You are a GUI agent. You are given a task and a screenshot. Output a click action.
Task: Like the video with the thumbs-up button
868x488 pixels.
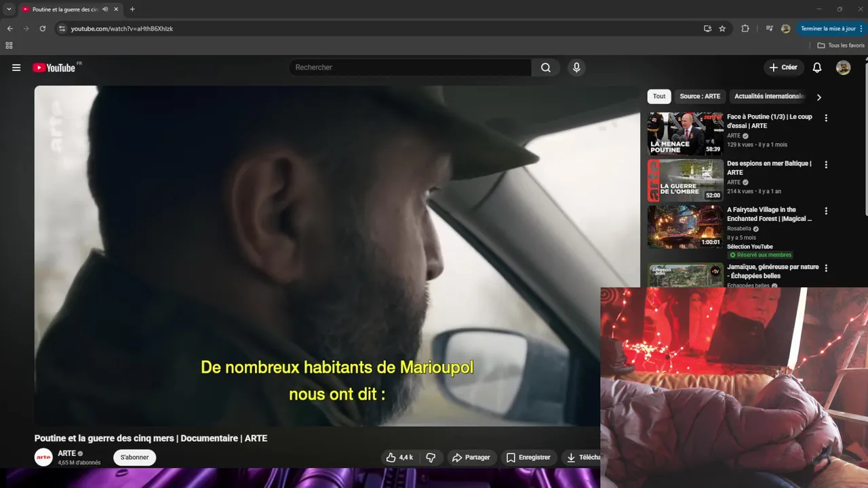[x=399, y=457]
